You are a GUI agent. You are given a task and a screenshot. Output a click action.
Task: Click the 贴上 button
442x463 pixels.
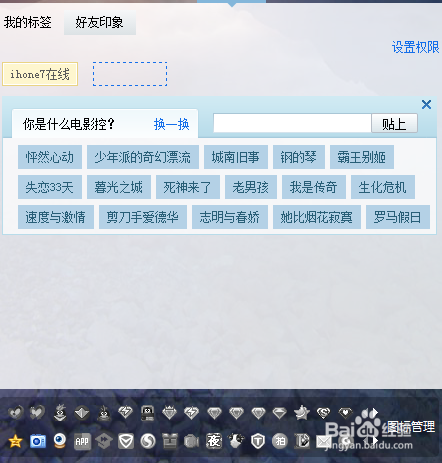(x=394, y=123)
